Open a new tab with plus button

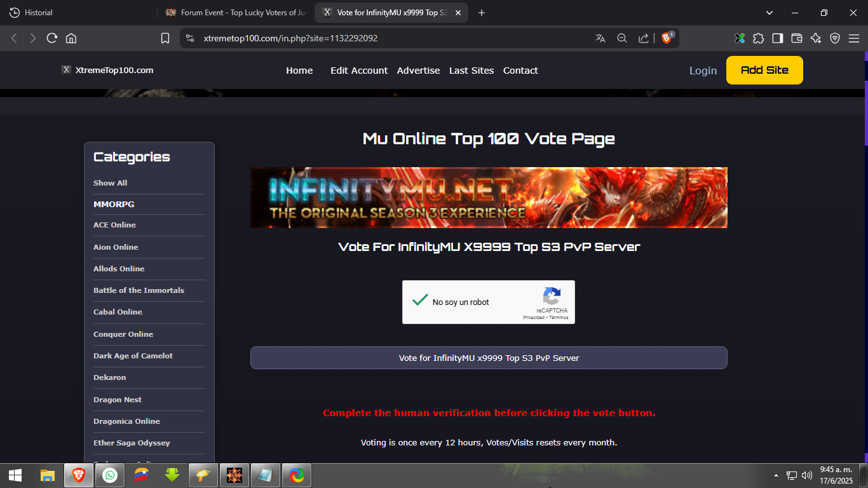[482, 13]
